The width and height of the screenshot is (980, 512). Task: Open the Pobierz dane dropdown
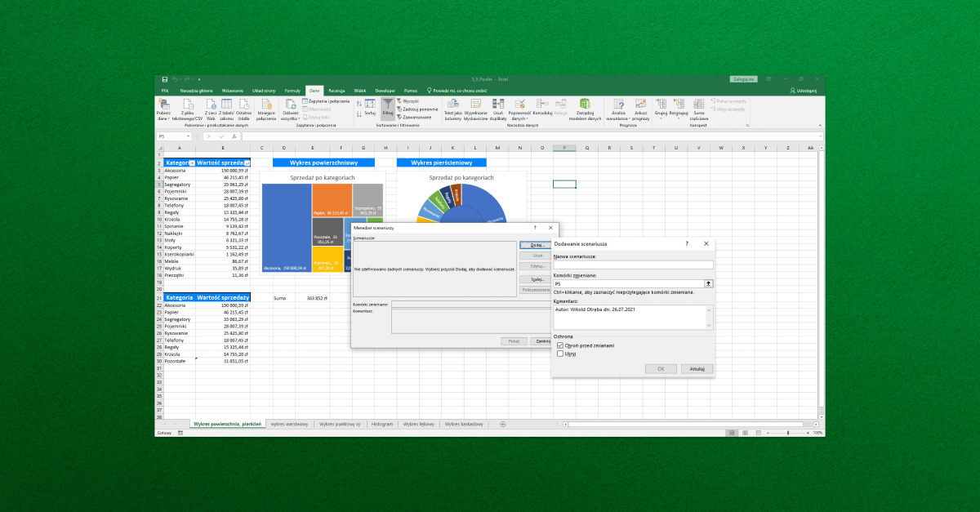point(164,107)
